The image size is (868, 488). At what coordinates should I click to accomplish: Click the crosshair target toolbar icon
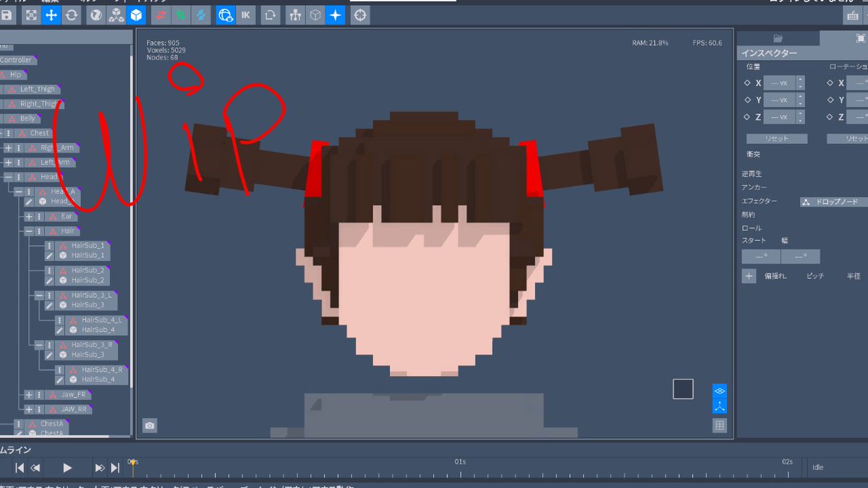(x=360, y=14)
